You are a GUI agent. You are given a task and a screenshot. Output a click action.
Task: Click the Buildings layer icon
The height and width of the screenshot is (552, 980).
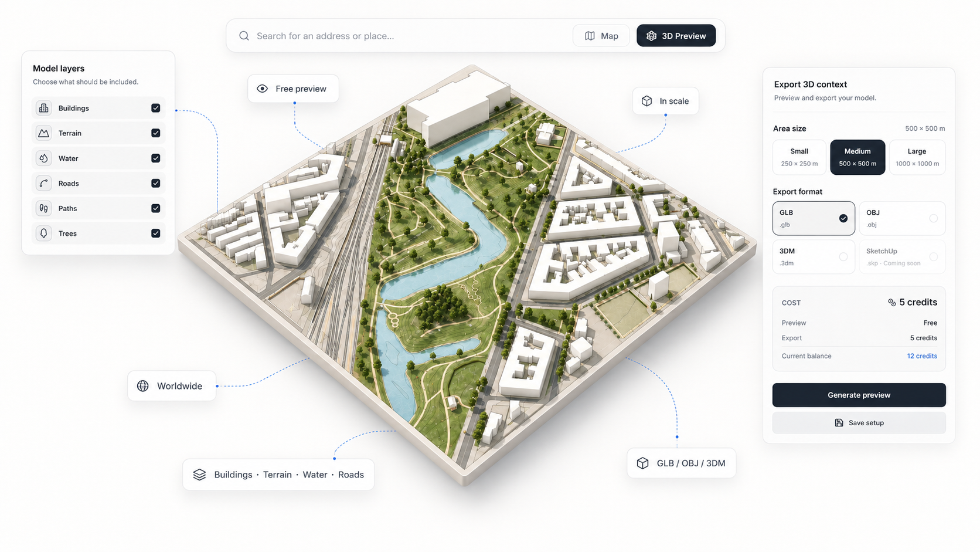[43, 108]
